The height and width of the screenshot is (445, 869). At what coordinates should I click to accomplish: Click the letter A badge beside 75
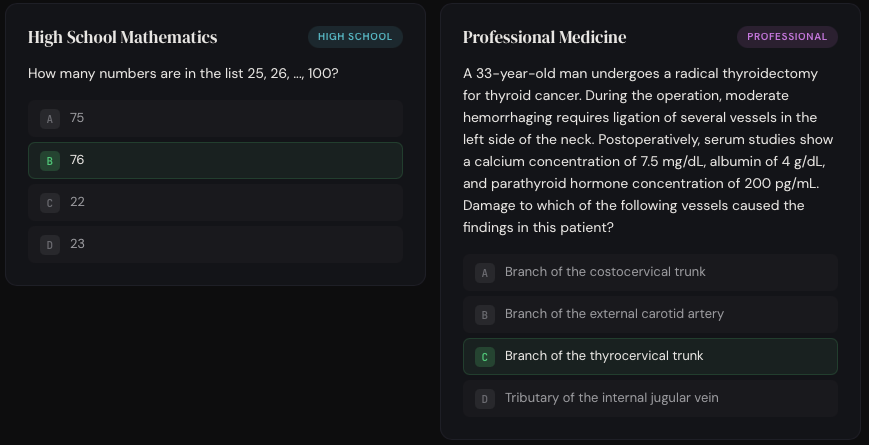(x=49, y=119)
